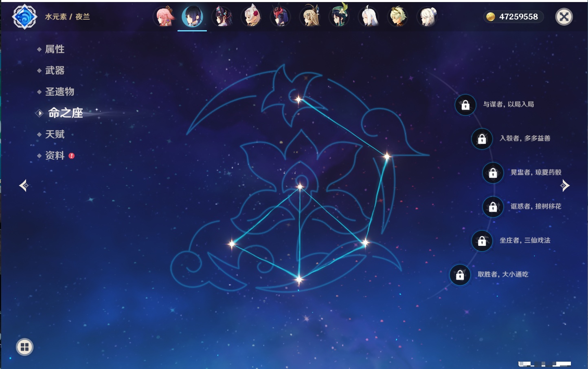Image resolution: width=588 pixels, height=369 pixels.
Task: Open locked constellation icon for 晃盅者, 琼畟药骰
Action: (x=493, y=172)
